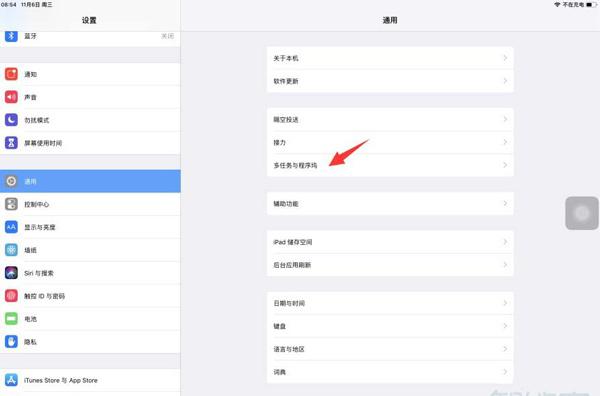Screen dimensions: 600x396
Task: Tap the green Battery icon
Action: (11, 319)
